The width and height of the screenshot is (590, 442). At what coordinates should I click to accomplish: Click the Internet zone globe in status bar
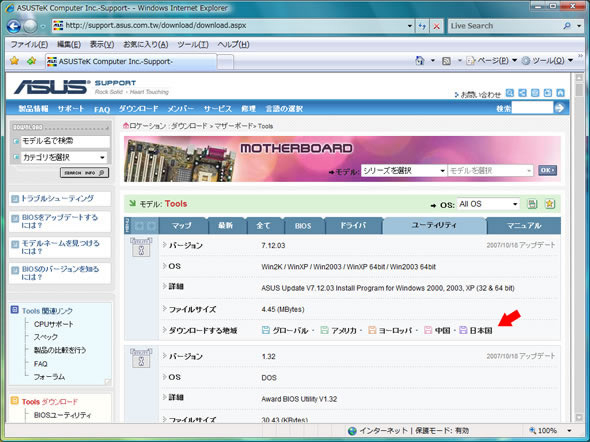pos(352,431)
